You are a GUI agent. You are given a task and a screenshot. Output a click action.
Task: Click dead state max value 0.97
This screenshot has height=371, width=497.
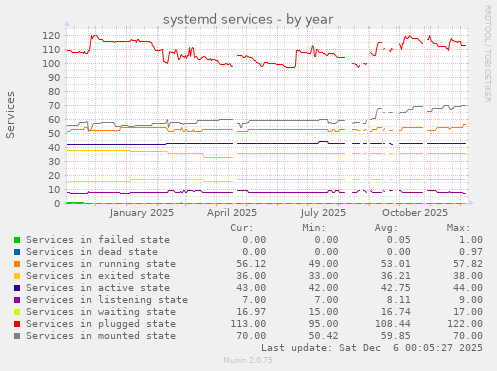471,252
